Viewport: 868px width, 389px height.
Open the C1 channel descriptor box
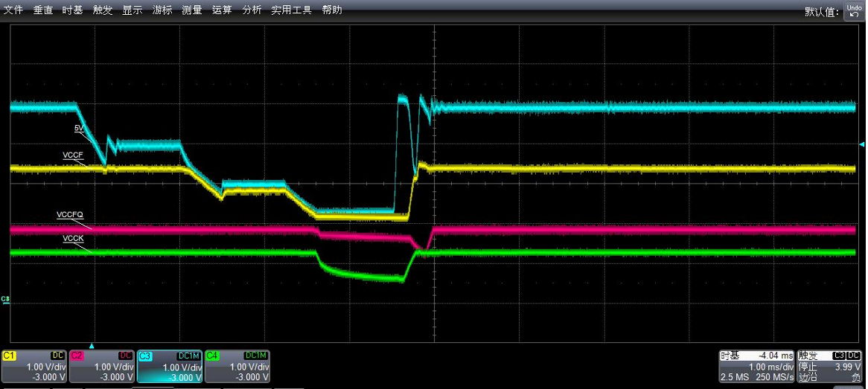coord(34,366)
